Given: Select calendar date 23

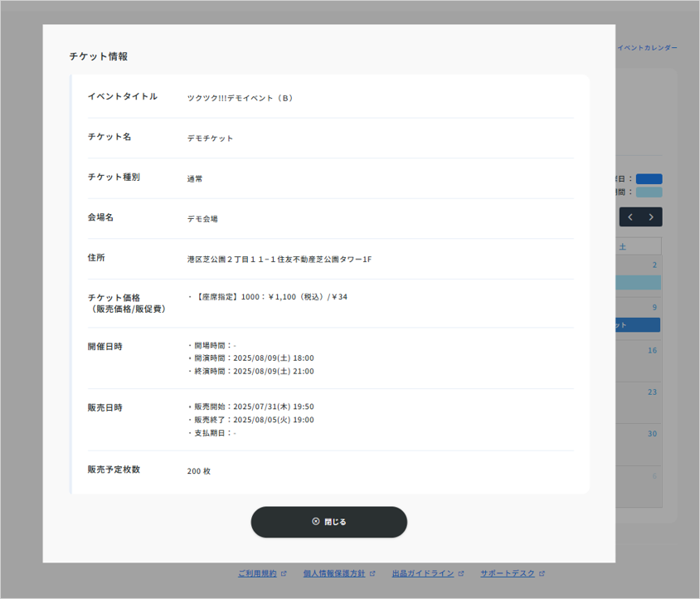Looking at the screenshot, I should (x=652, y=392).
